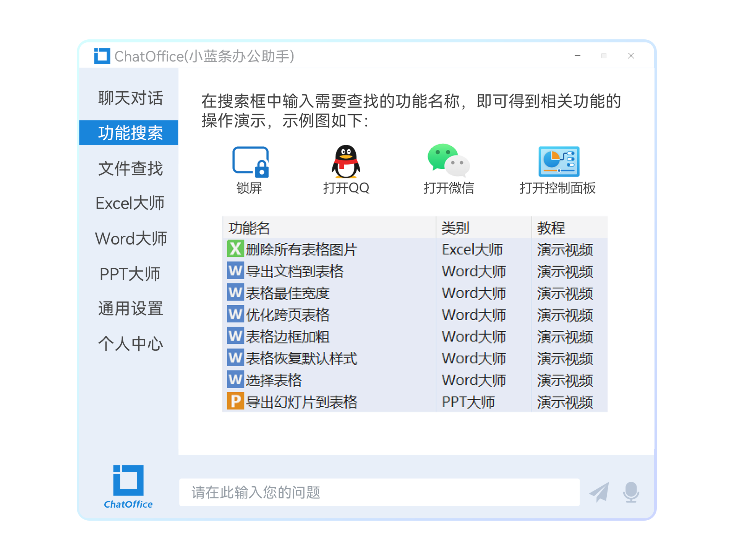Open 演示视频 for 表格恢复默认样式
Viewport: 734px width, 560px height.
(565, 359)
